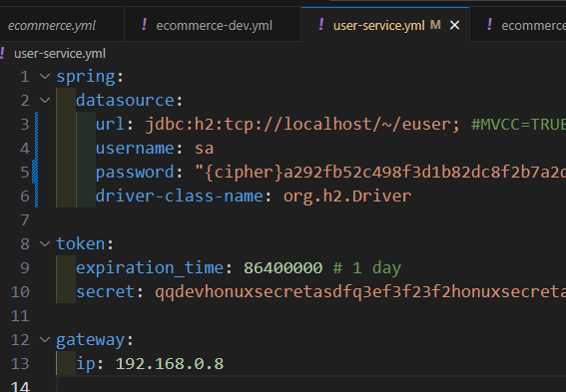Click the 'ip' key on line 13

[86, 364]
